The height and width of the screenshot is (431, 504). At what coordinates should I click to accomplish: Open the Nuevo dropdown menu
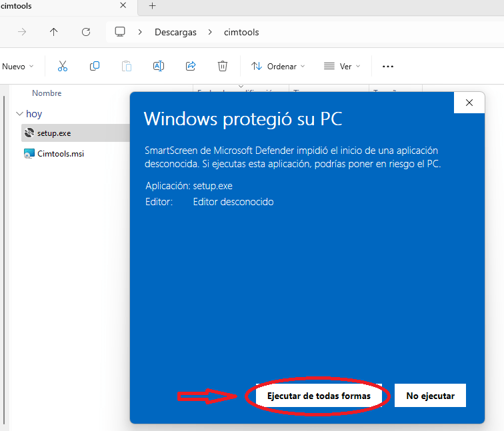17,67
